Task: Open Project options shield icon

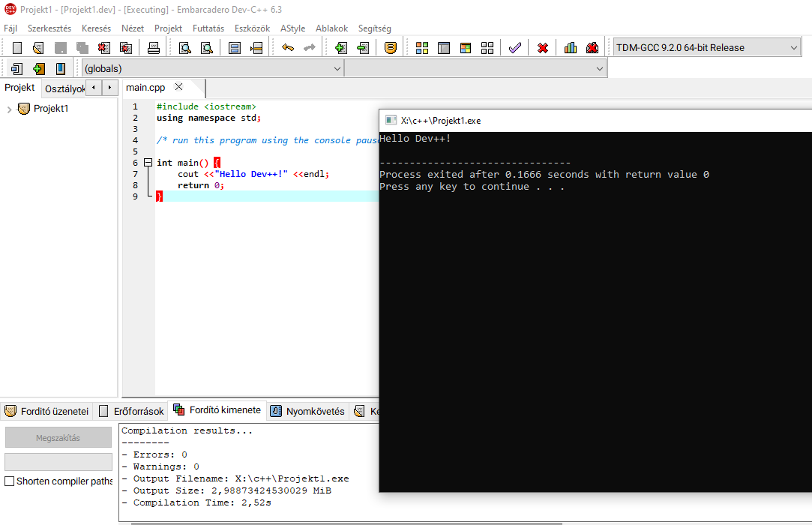Action: pos(391,48)
